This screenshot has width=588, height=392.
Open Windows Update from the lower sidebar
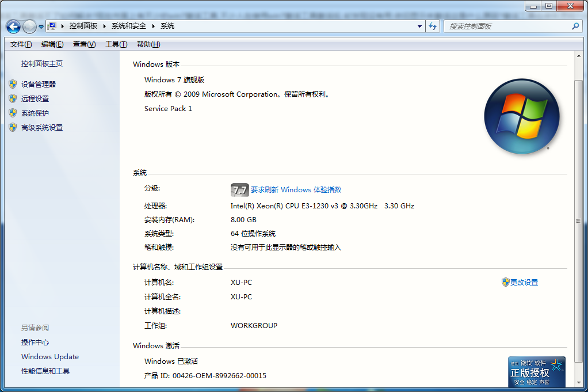[x=49, y=357]
